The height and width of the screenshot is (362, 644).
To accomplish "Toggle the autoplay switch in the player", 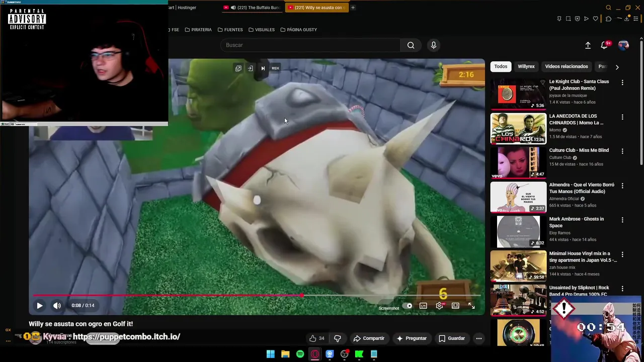I will pos(408,306).
